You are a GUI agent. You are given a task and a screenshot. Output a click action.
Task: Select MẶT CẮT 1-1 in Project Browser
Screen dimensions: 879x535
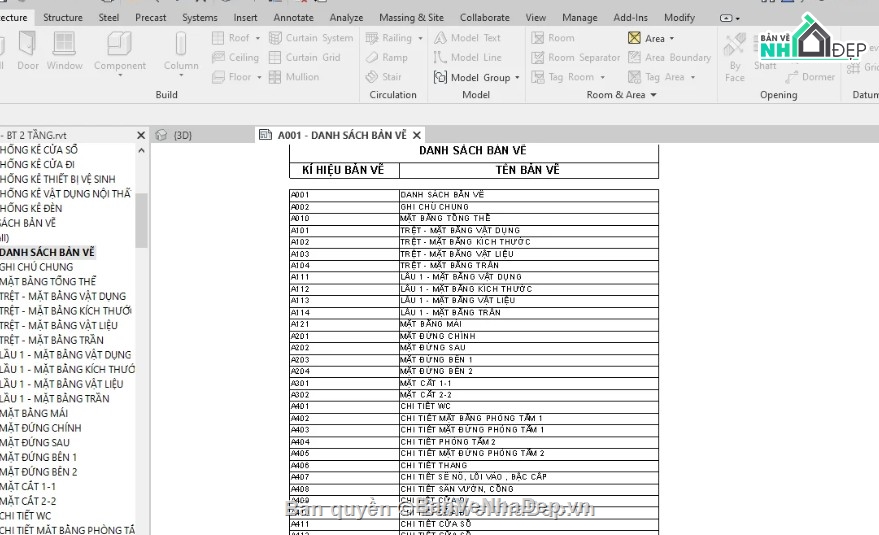(28, 486)
